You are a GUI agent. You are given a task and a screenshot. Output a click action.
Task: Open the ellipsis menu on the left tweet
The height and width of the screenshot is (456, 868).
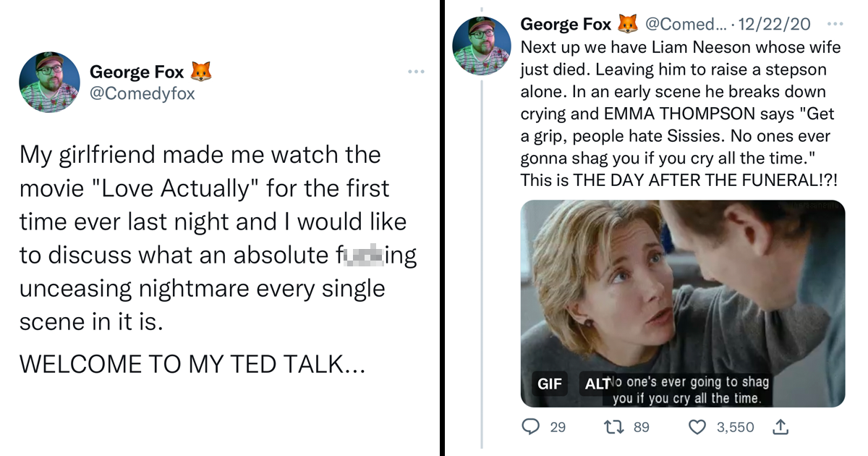click(x=416, y=71)
